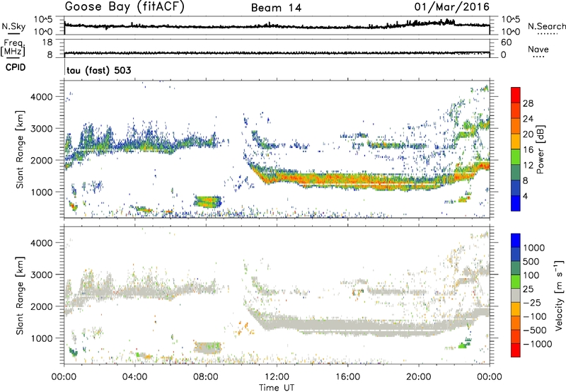Pick the gray segment of the Velocity colorbar
The height and width of the screenshot is (392, 566).
[x=516, y=295]
